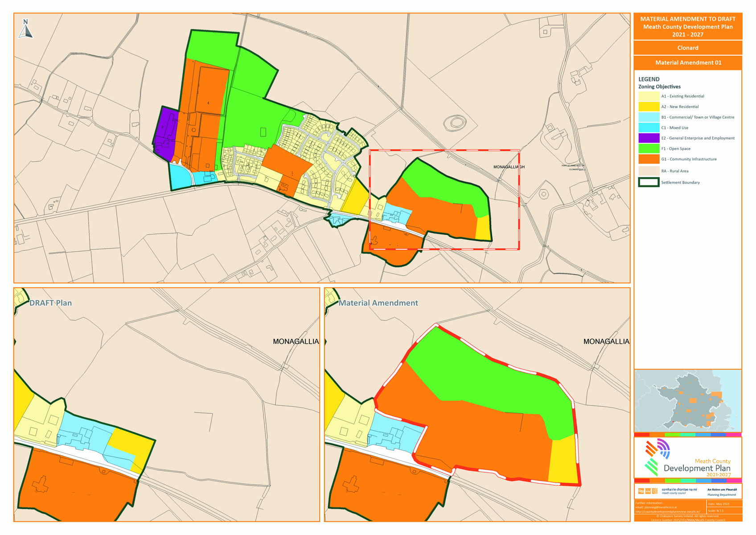Click the arc symbol in the council logo strip
Viewport: 756px width, 535px height.
[655, 490]
